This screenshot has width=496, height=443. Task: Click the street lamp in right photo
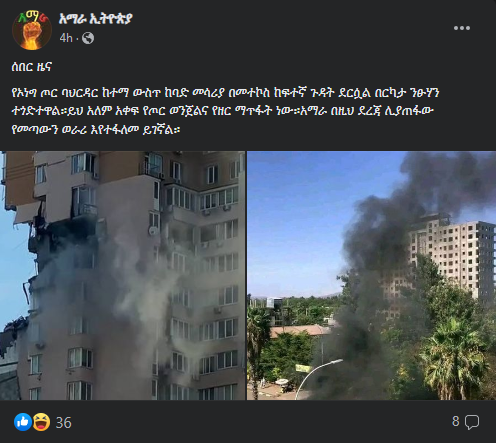click(319, 378)
